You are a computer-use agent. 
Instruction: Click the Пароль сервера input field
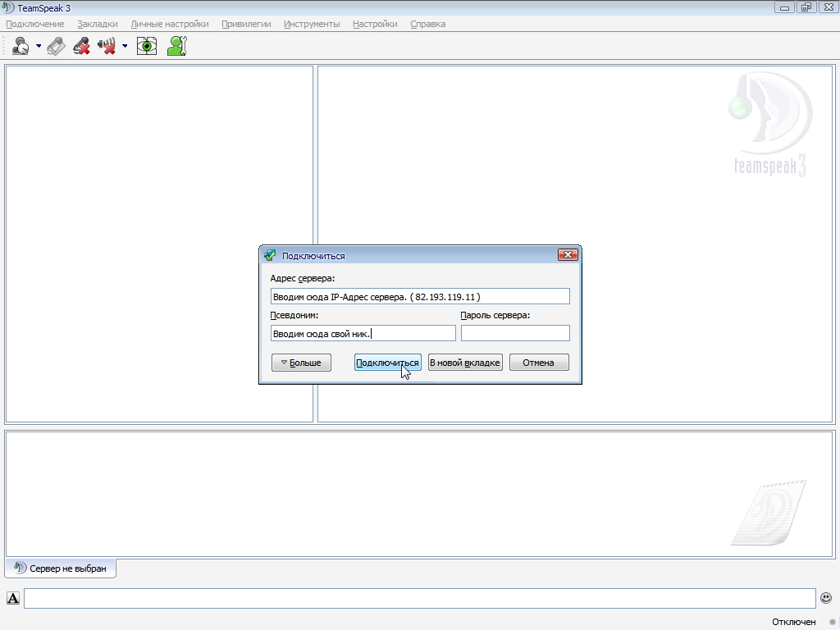click(x=515, y=333)
